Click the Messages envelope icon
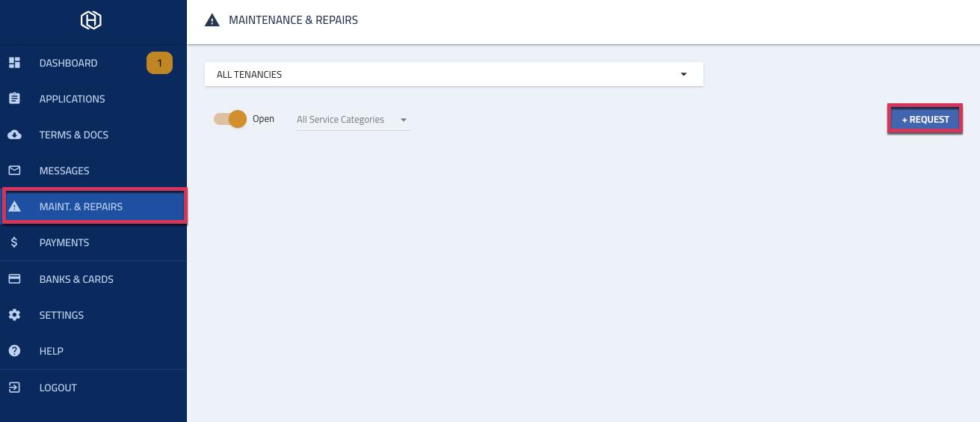This screenshot has width=980, height=422. point(14,171)
